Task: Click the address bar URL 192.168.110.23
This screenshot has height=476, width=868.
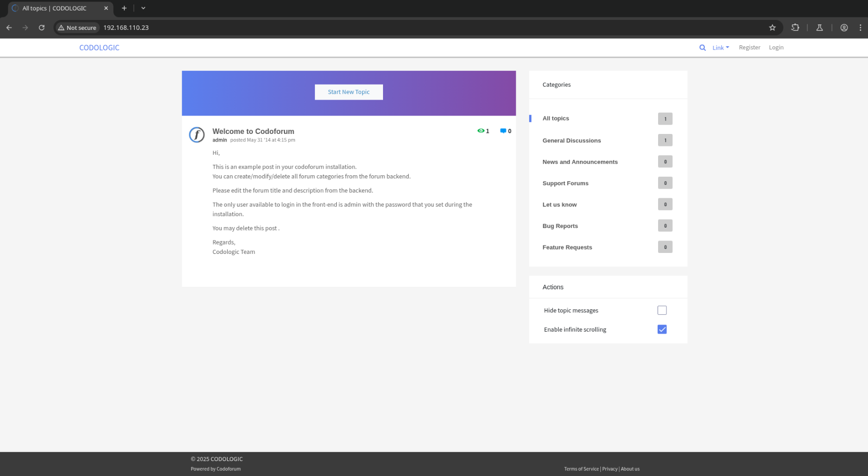Action: (126, 28)
